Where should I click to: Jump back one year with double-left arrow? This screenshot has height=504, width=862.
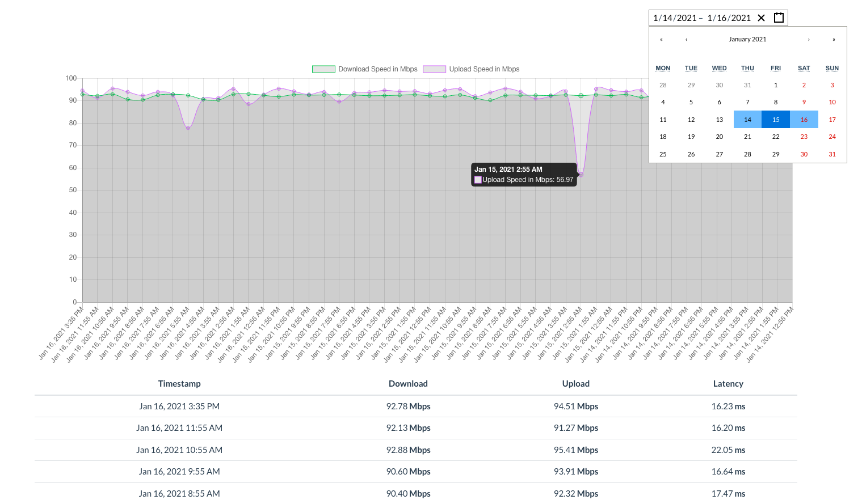tap(661, 40)
